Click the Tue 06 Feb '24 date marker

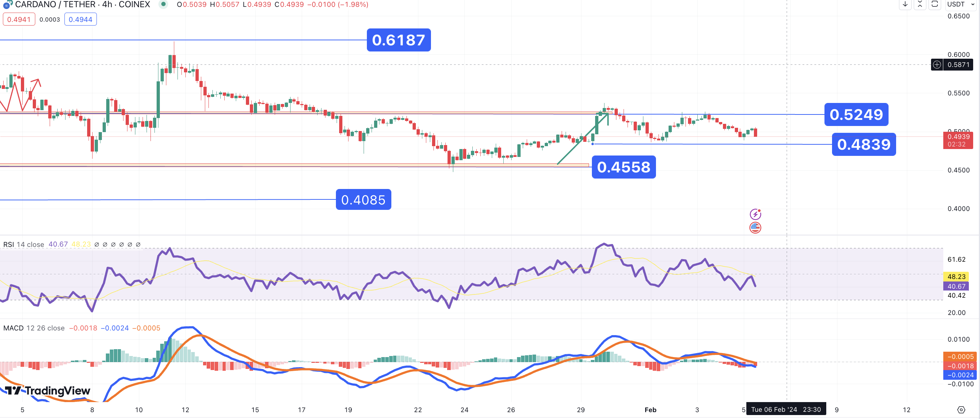(x=786, y=410)
